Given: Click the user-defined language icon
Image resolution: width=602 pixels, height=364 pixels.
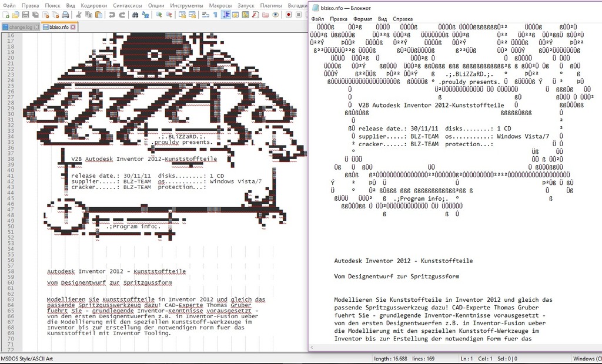Looking at the screenshot, I should click(235, 15).
